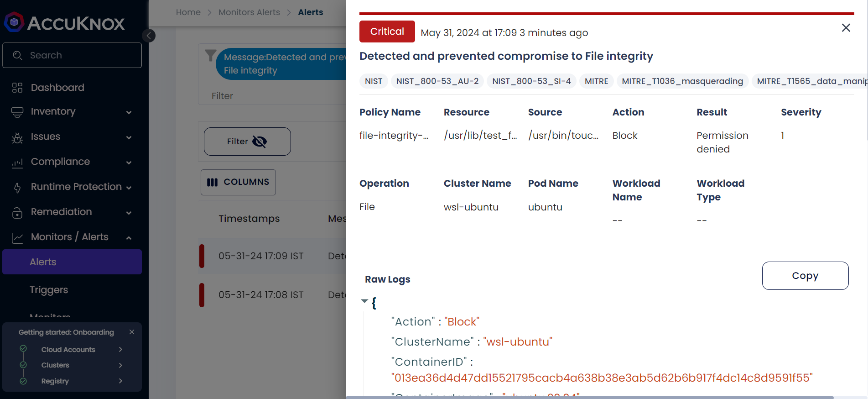Click the file-integrity-... policy name

394,136
